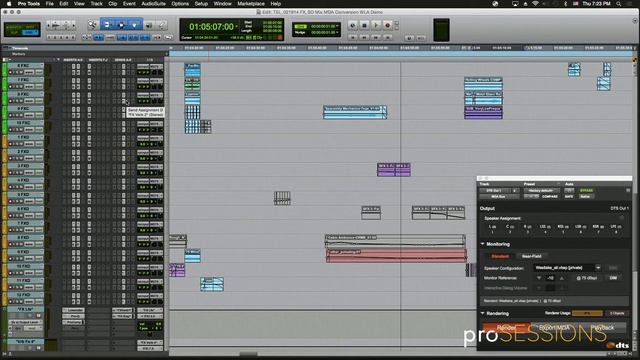
Task: Open the Apple menu
Action: click(x=9, y=4)
